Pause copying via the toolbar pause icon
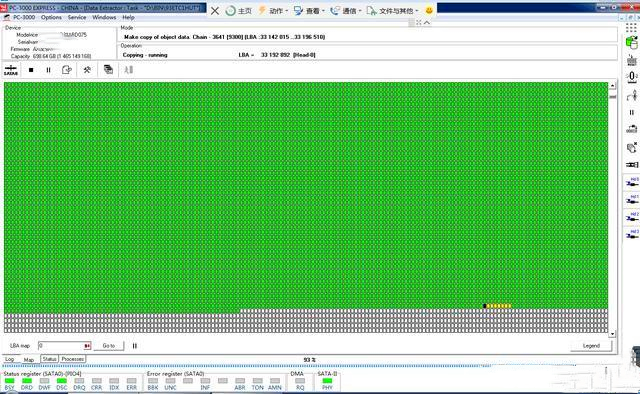The width and height of the screenshot is (640, 394). tap(49, 70)
